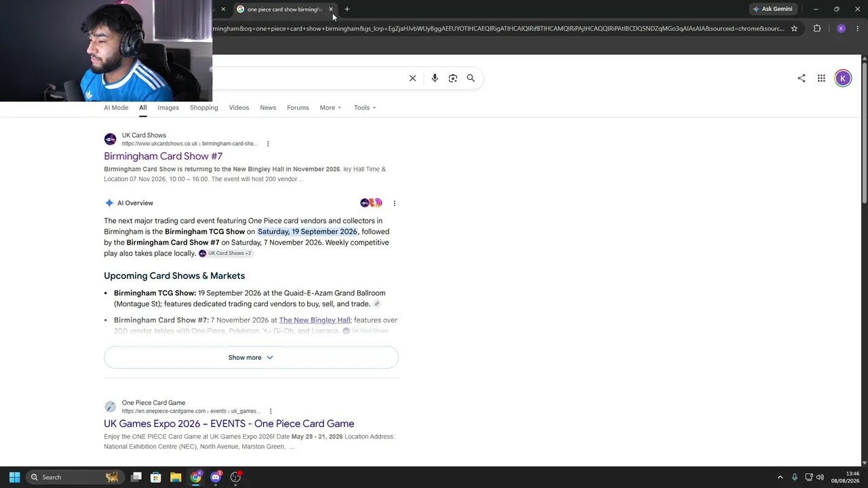Open a new browser tab
Image resolution: width=868 pixels, height=488 pixels.
click(x=347, y=9)
